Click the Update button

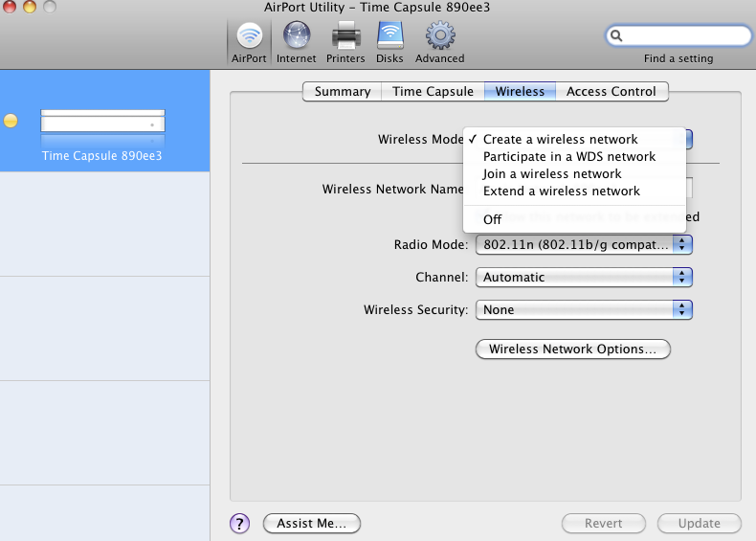click(700, 523)
